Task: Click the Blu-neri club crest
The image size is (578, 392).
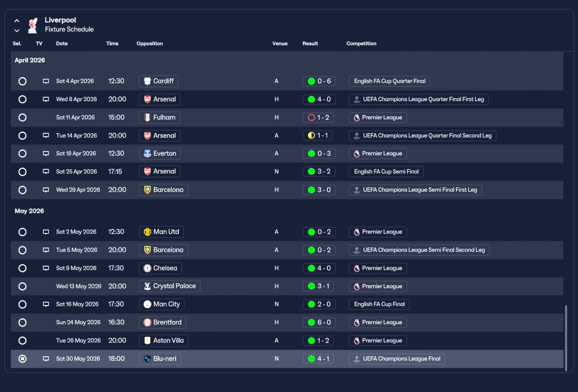Action: [147, 359]
